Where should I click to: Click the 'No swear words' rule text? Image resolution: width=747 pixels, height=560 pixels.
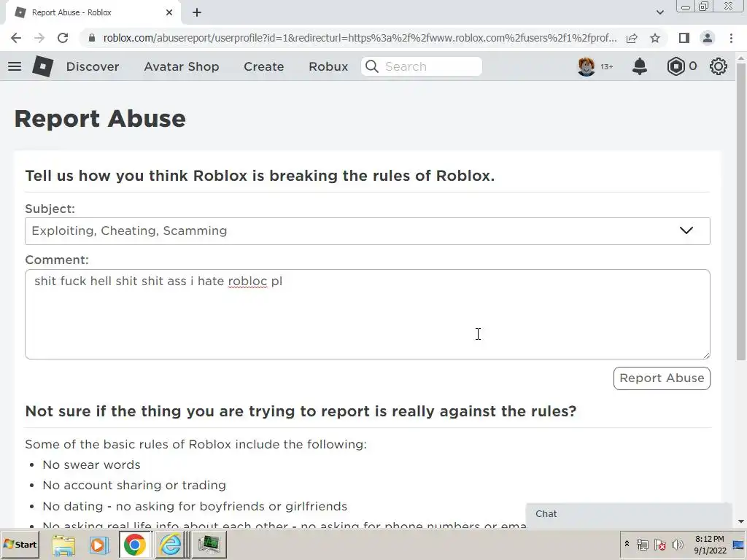91,464
